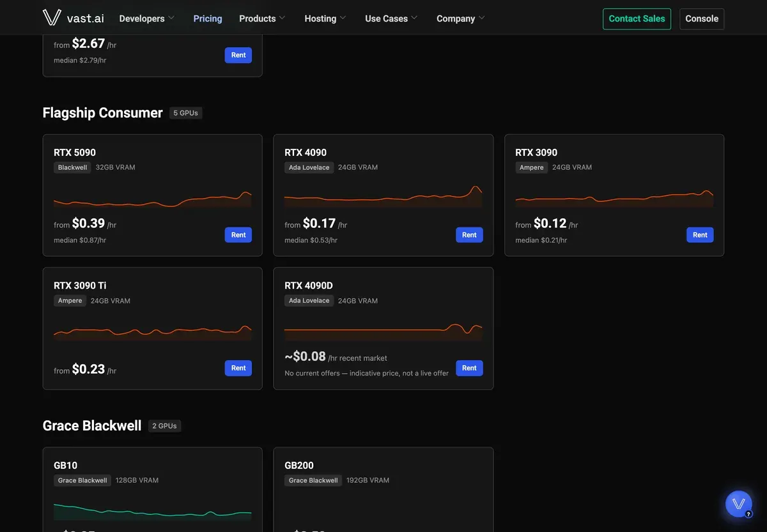Click the RTX 4090D card title
Screen dimensions: 767x532
pyautogui.click(x=309, y=285)
